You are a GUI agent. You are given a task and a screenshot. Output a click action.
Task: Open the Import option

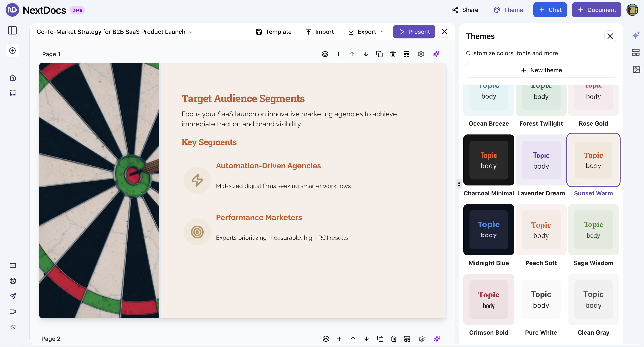(320, 31)
